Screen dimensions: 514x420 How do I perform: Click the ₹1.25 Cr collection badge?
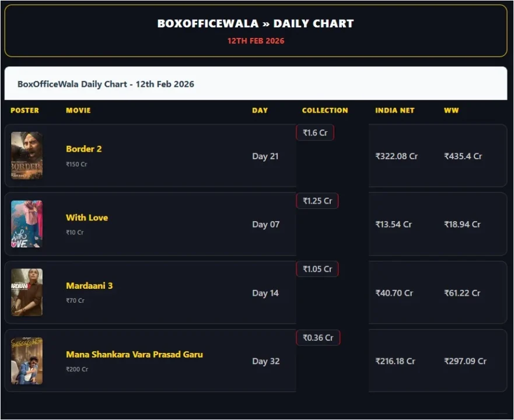(317, 201)
